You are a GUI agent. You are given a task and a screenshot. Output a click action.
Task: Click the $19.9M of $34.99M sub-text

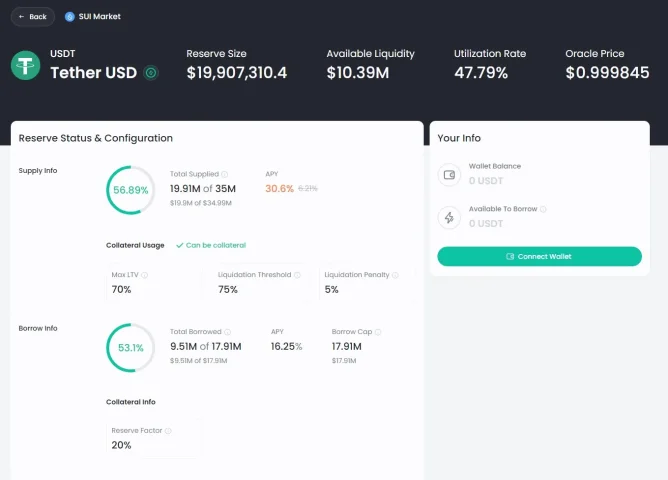coord(201,203)
